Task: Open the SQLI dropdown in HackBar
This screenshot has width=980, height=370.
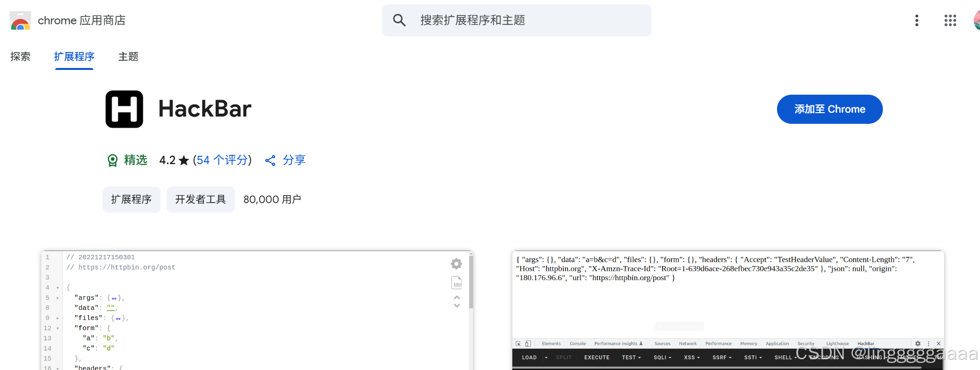Action: click(662, 357)
